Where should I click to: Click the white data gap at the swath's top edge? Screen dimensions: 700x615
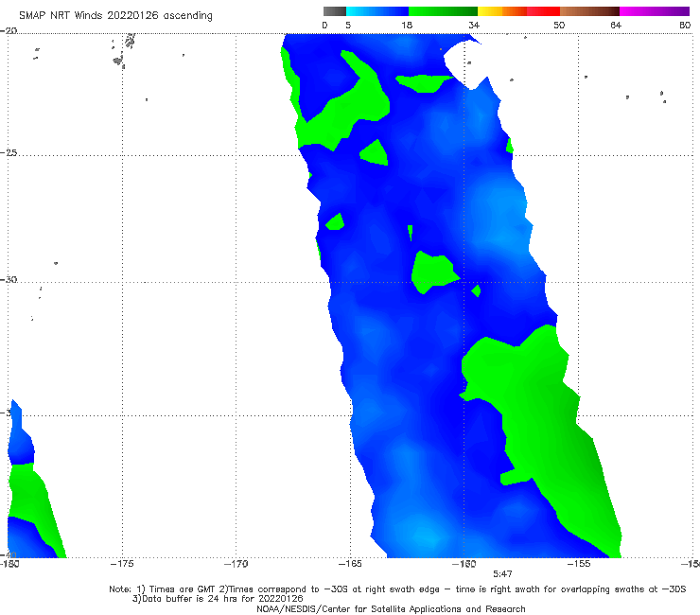(x=466, y=64)
